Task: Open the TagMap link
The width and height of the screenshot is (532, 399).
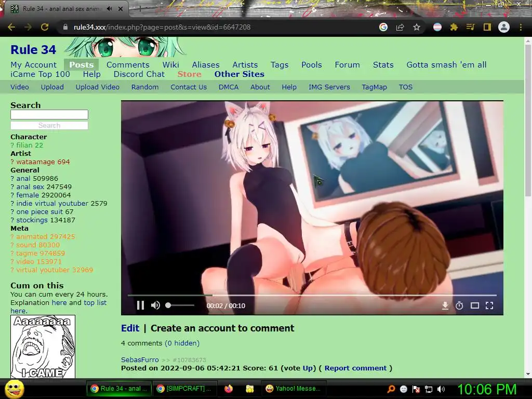Action: (374, 87)
